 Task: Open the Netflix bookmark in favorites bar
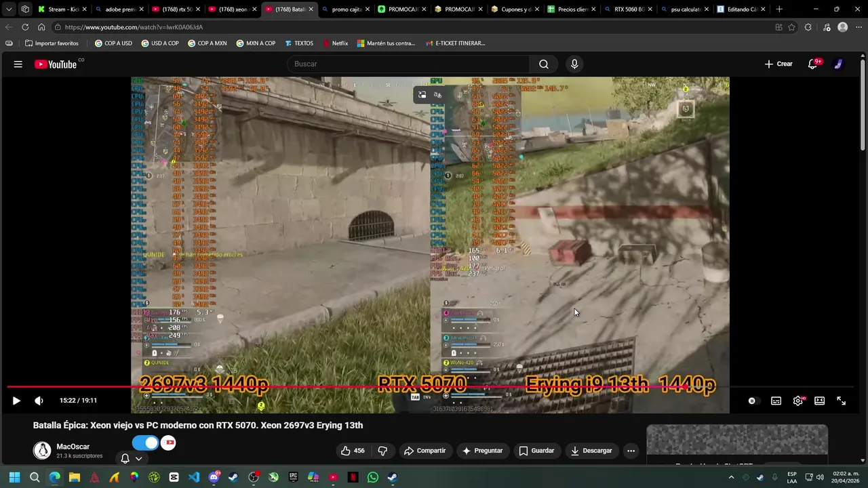click(335, 43)
